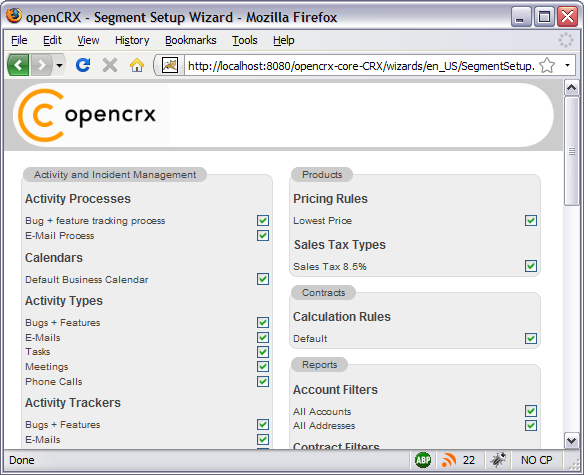Screen dimensions: 584x475
Task: Reload the page with the refresh icon
Action: (x=83, y=65)
